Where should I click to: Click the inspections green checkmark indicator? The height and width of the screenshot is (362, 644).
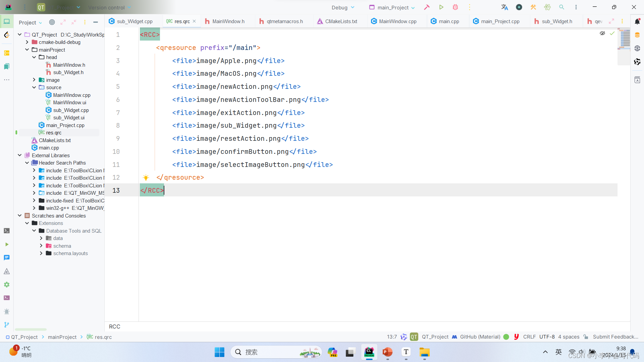pyautogui.click(x=612, y=33)
